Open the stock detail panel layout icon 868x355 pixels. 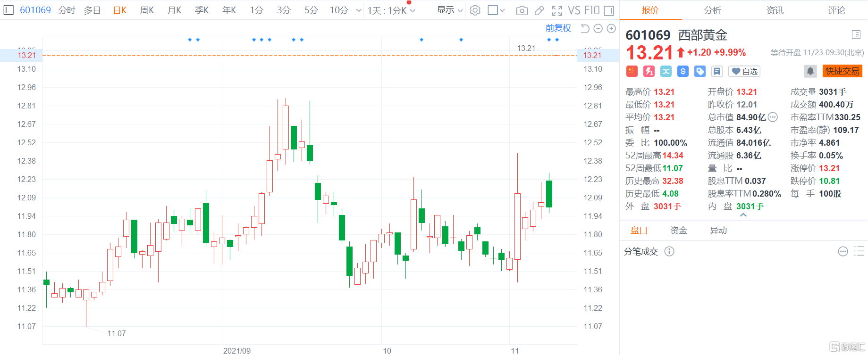[856, 34]
